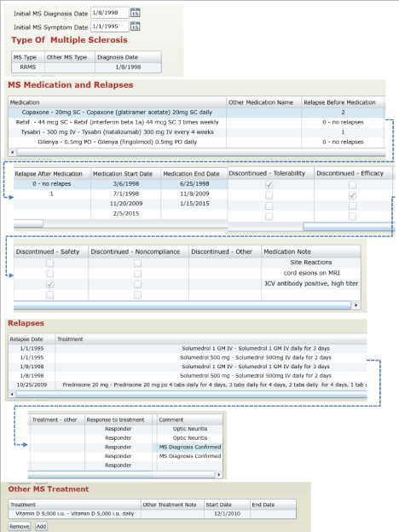Check Discontinued - Safety in Site Reactions row
The width and height of the screenshot is (399, 532).
(x=49, y=263)
